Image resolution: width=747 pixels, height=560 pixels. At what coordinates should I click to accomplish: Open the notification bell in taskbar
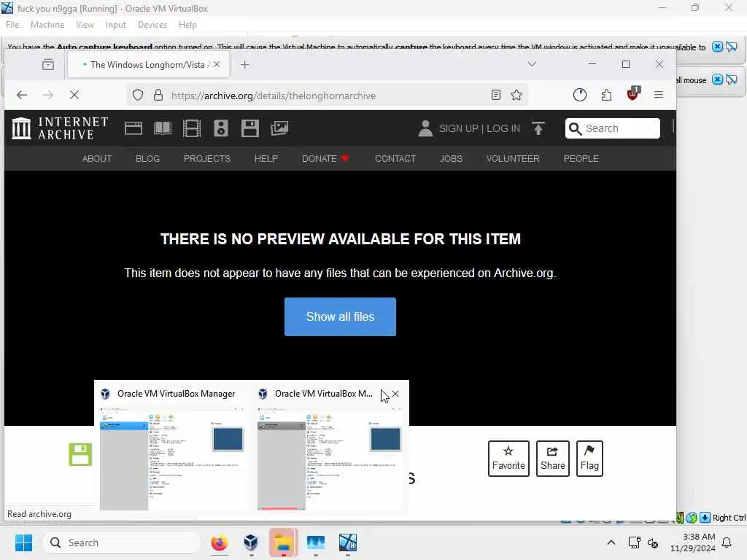[x=727, y=542]
